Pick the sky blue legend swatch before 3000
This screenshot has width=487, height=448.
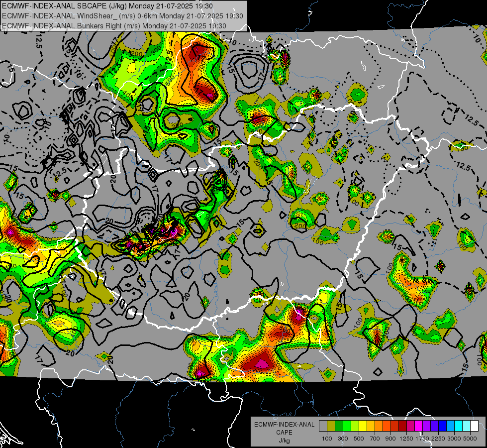(451, 426)
